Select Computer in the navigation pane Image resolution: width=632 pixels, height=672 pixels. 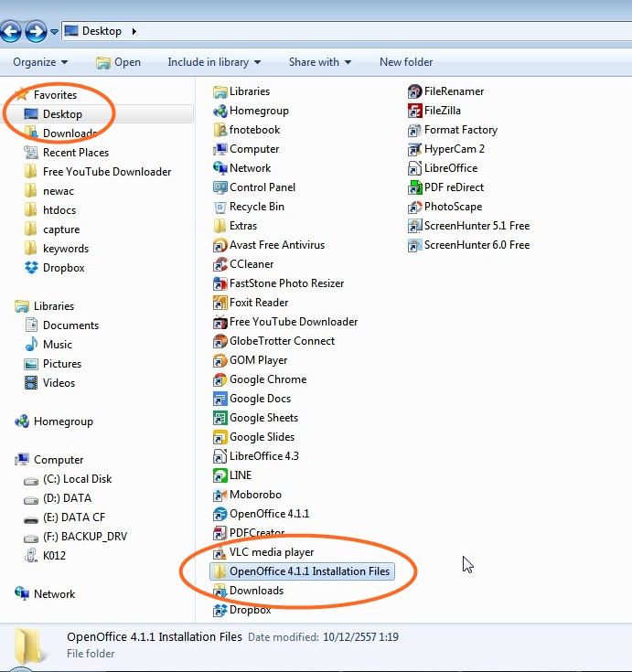(48, 460)
